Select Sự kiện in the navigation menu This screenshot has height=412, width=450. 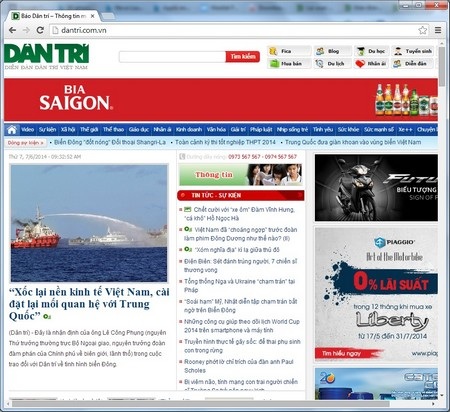click(x=47, y=130)
